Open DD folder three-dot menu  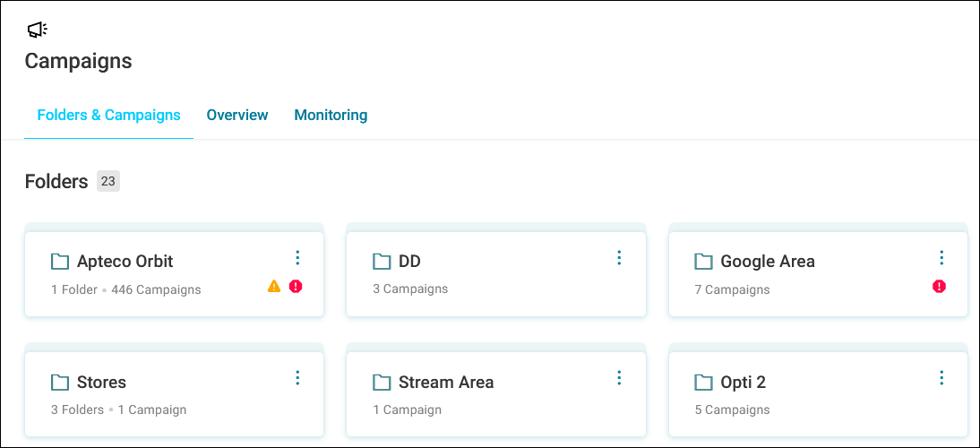point(619,257)
